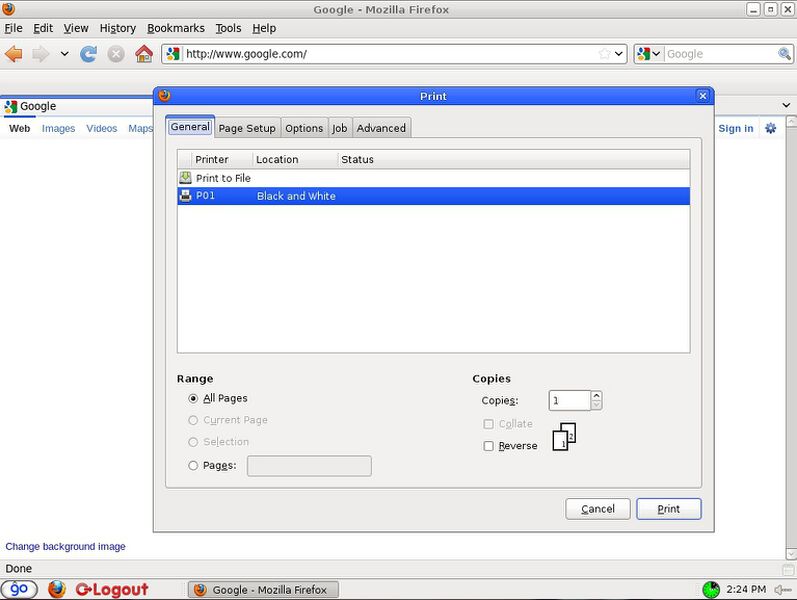Switch to the Job tab

(340, 128)
